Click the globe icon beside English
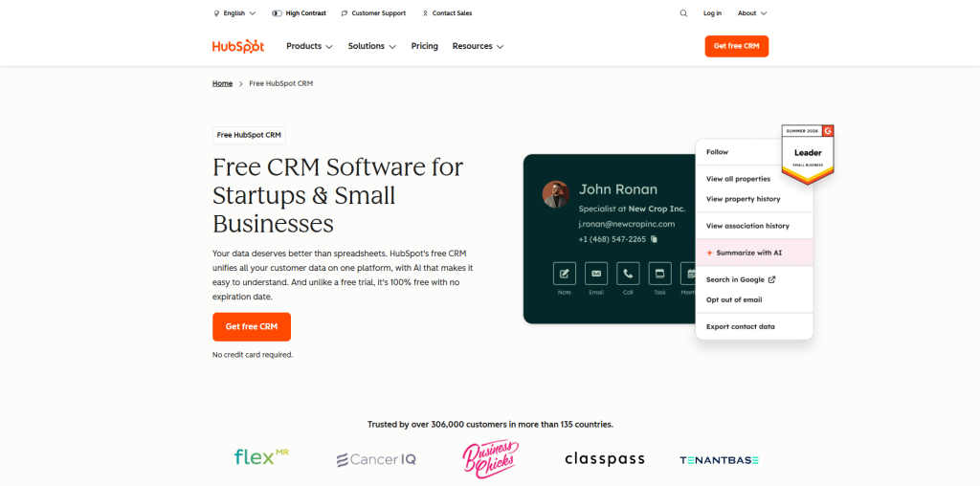This screenshot has height=486, width=980. (216, 13)
